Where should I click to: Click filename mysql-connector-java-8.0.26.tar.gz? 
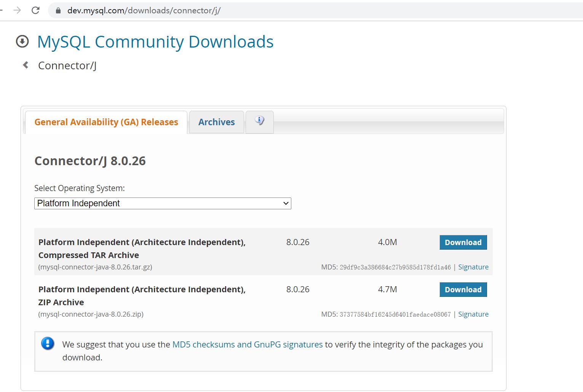(95, 267)
